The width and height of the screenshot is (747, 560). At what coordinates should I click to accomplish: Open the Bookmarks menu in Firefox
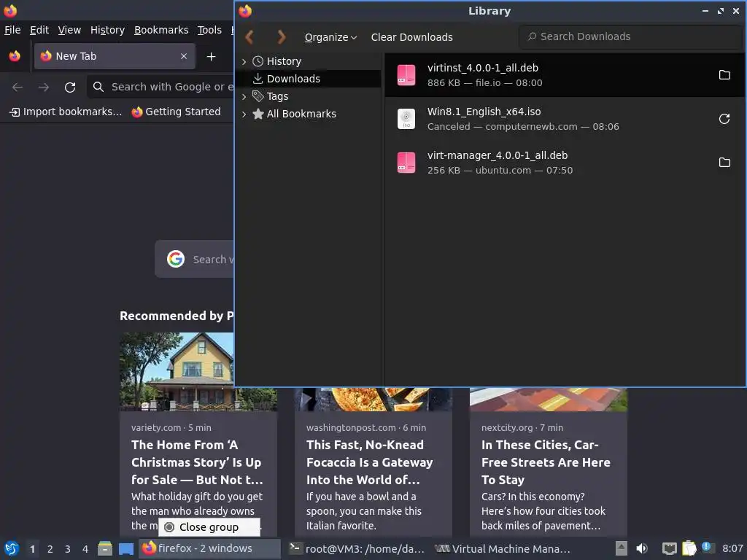(x=161, y=30)
